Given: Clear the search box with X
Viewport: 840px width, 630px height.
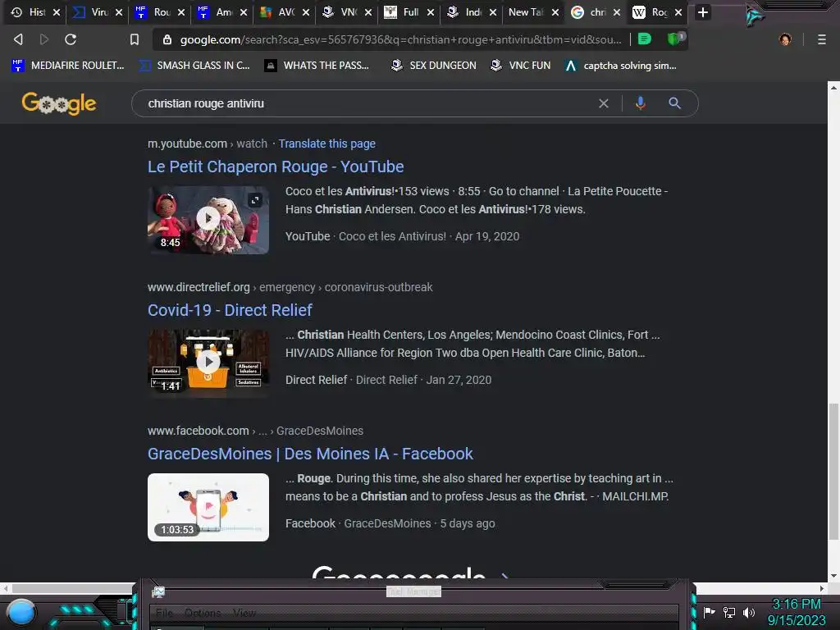Looking at the screenshot, I should (x=603, y=103).
